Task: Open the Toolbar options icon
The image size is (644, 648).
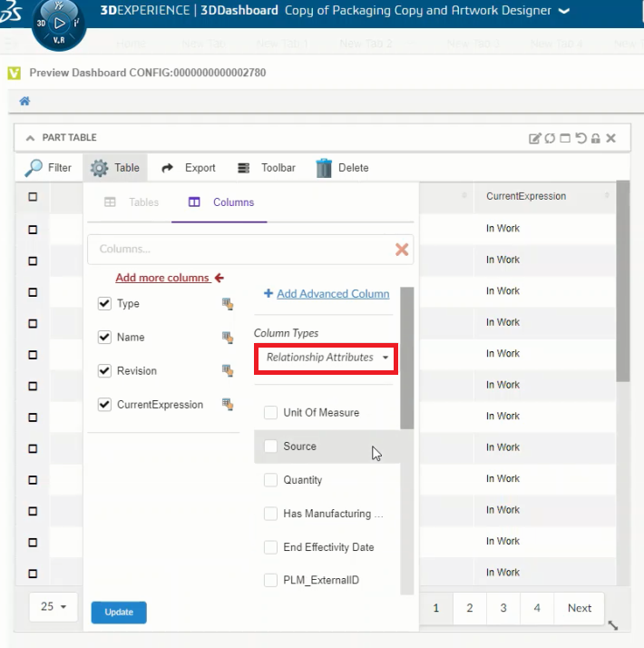Action: (x=243, y=168)
